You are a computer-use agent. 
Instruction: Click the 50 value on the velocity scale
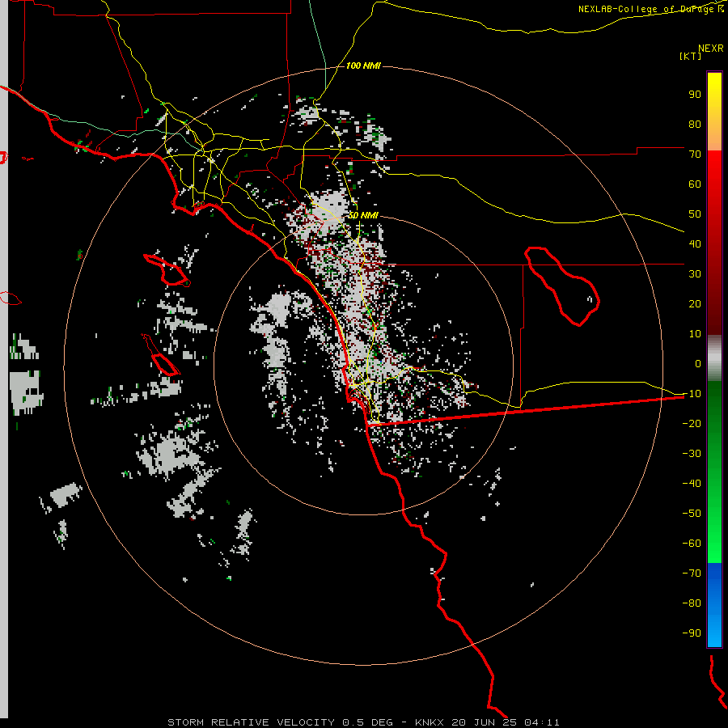(695, 214)
